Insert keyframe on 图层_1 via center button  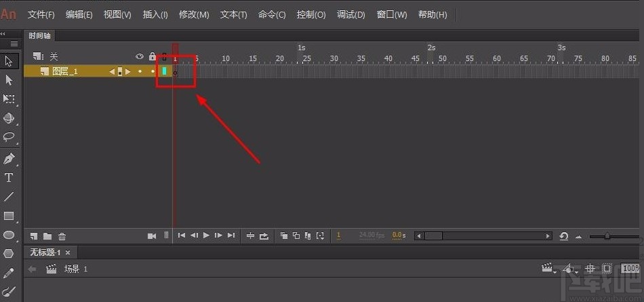[x=119, y=71]
